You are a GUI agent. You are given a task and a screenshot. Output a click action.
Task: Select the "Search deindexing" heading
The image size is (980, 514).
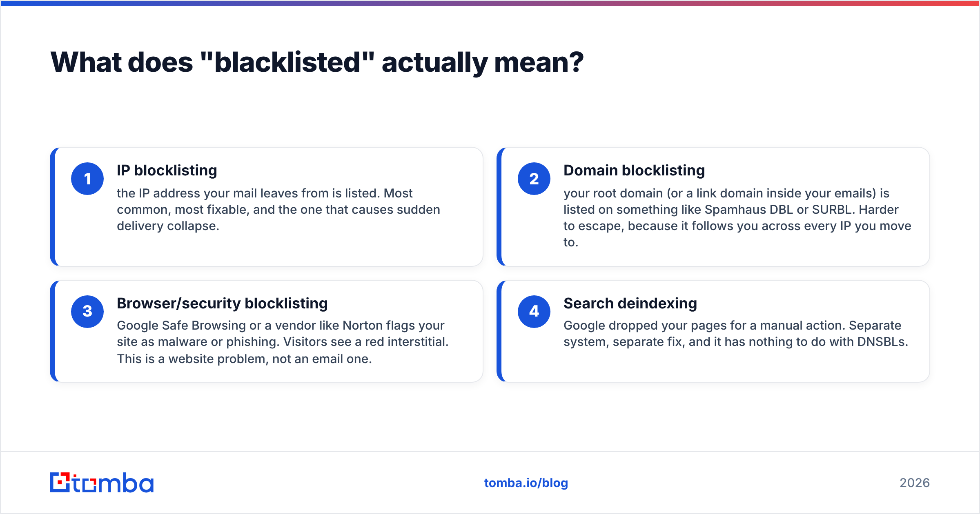(x=630, y=304)
